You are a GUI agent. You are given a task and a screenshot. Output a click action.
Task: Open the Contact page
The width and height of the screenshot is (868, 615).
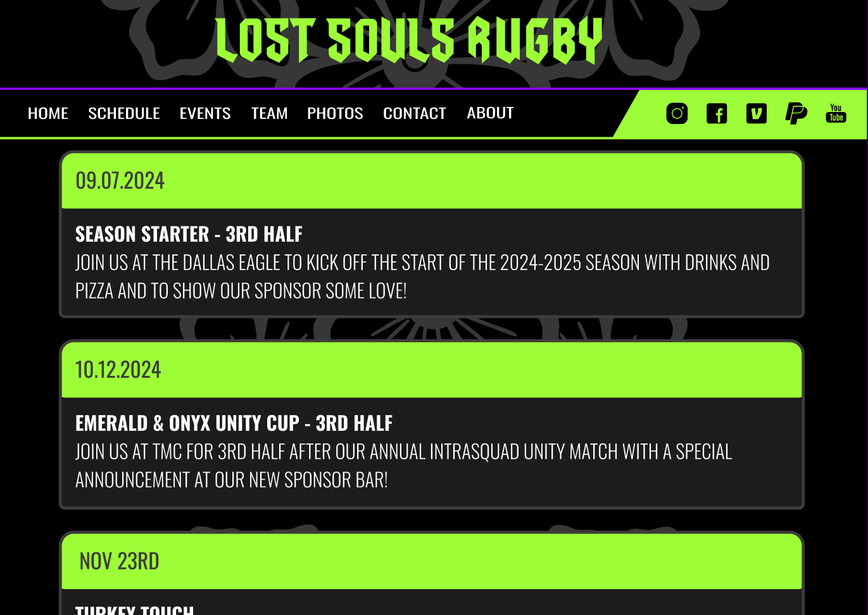415,114
